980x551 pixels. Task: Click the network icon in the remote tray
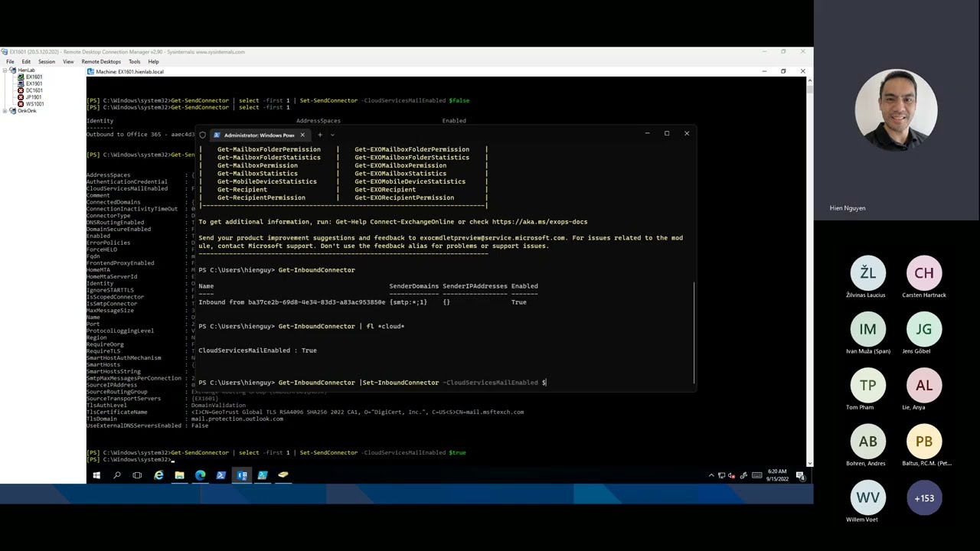tap(721, 476)
